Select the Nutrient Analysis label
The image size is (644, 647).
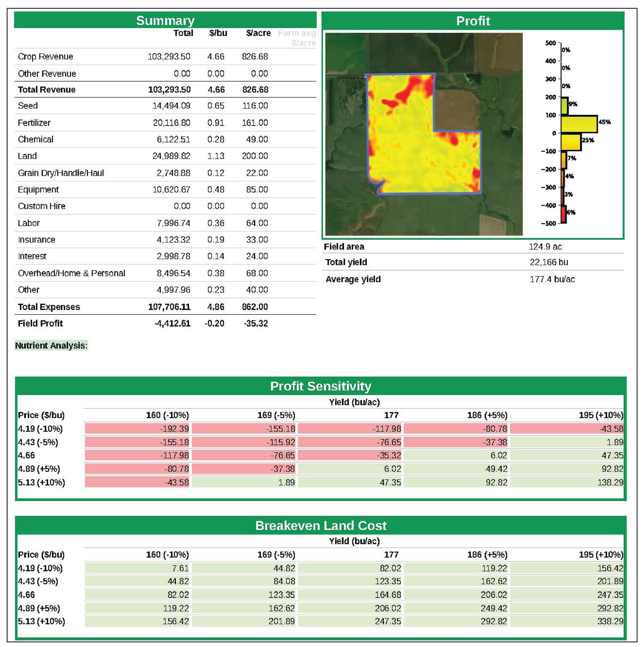click(x=51, y=345)
